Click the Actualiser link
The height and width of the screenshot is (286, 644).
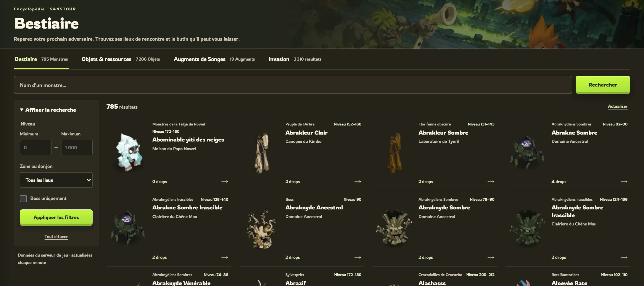pyautogui.click(x=618, y=106)
